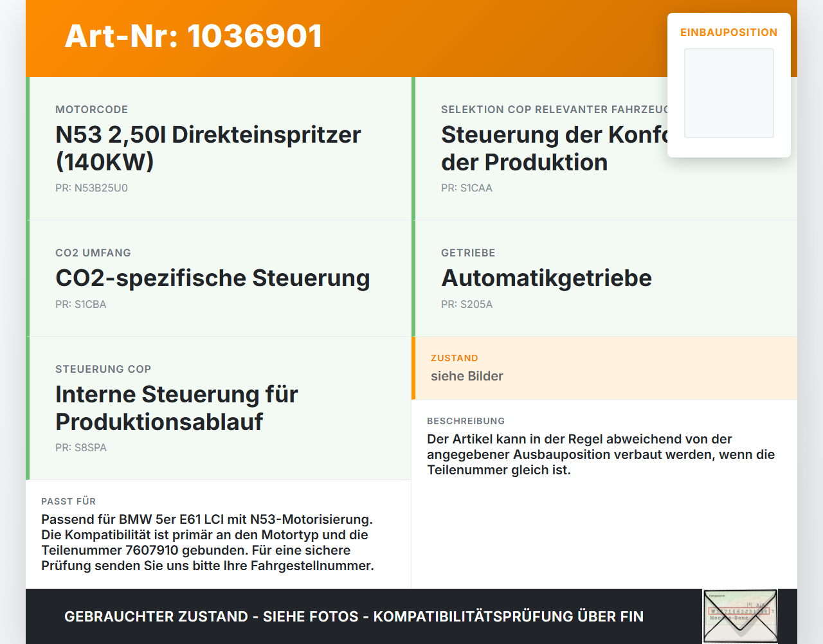Viewport: 823px width, 644px height.
Task: Click the CO2-spezifische Steuerung entry
Action: click(x=213, y=278)
